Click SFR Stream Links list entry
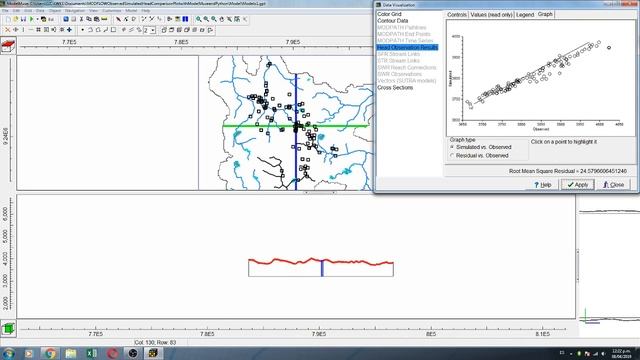Image resolution: width=640 pixels, height=360 pixels. click(398, 54)
